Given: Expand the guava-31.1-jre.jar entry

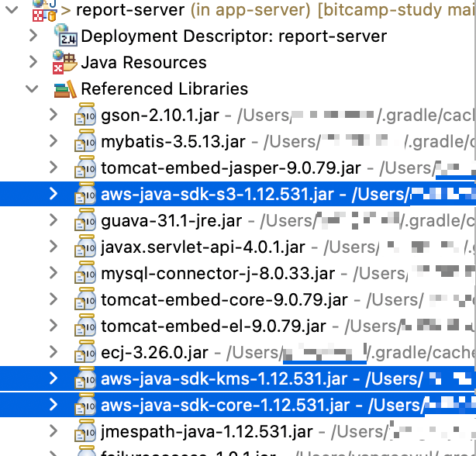Looking at the screenshot, I should (53, 220).
